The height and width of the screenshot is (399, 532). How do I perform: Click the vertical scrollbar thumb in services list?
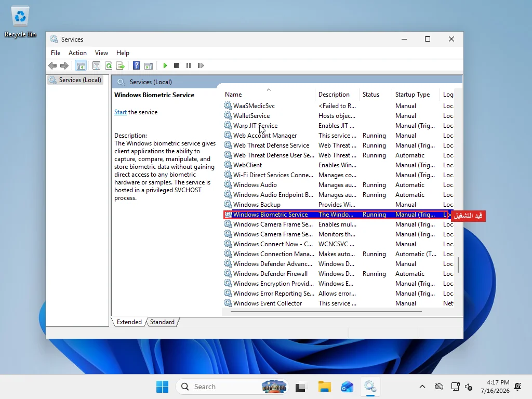pyautogui.click(x=458, y=264)
